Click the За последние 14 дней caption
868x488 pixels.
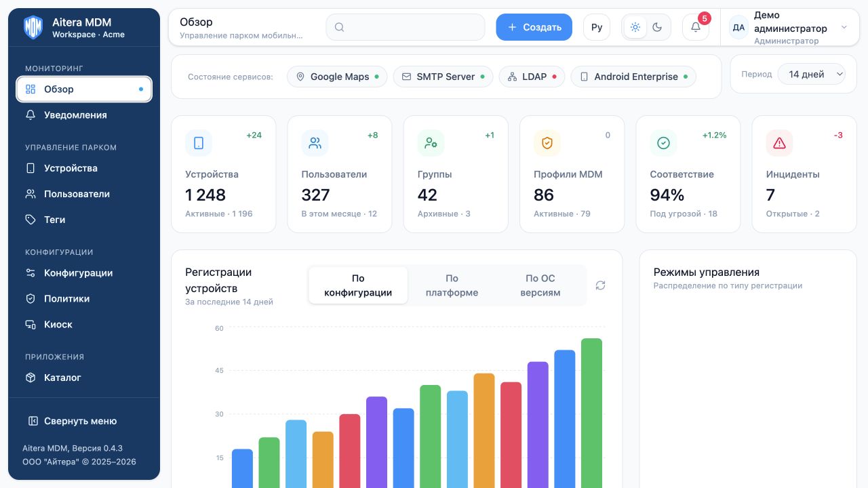pos(229,302)
